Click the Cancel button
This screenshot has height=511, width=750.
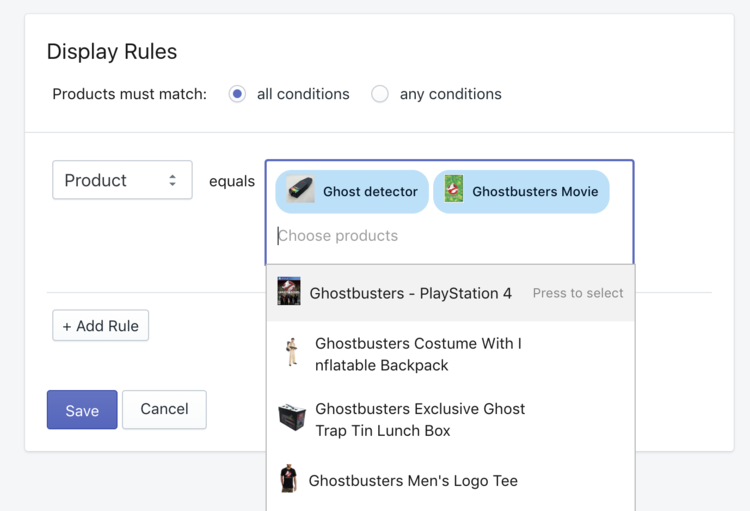[164, 409]
